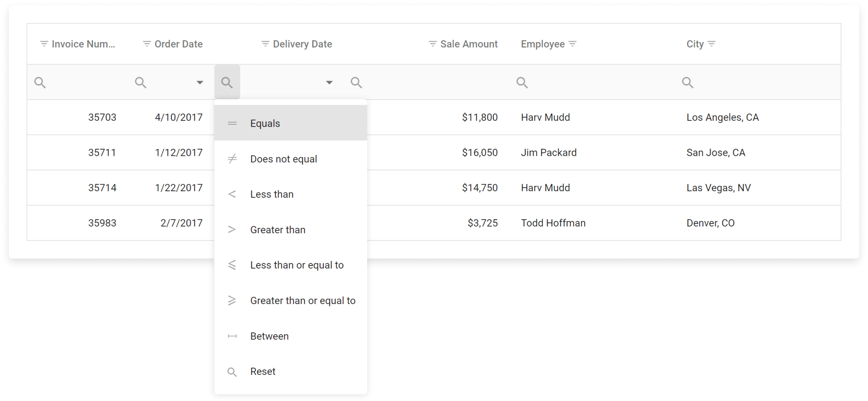
Task: Click the Sale Amount header filter icon
Action: (432, 44)
